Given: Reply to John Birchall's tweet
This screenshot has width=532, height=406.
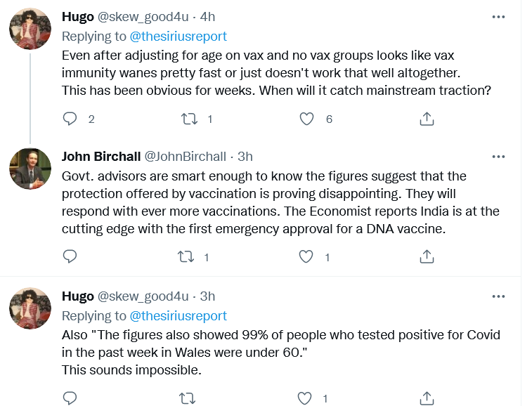Looking at the screenshot, I should tap(70, 257).
